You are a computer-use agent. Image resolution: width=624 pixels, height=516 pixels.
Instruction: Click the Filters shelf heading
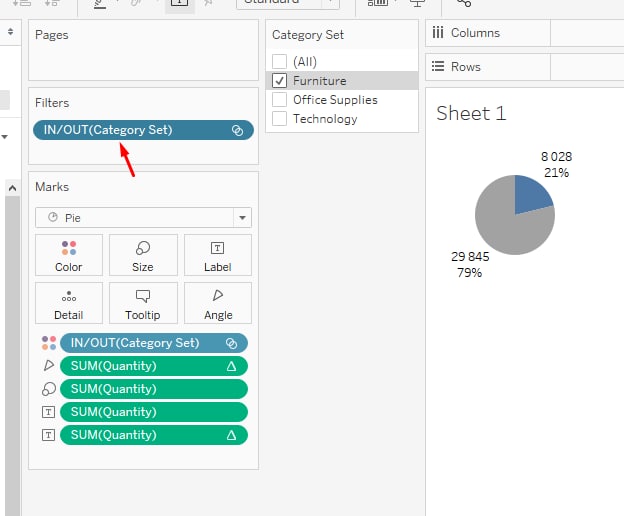pyautogui.click(x=52, y=103)
